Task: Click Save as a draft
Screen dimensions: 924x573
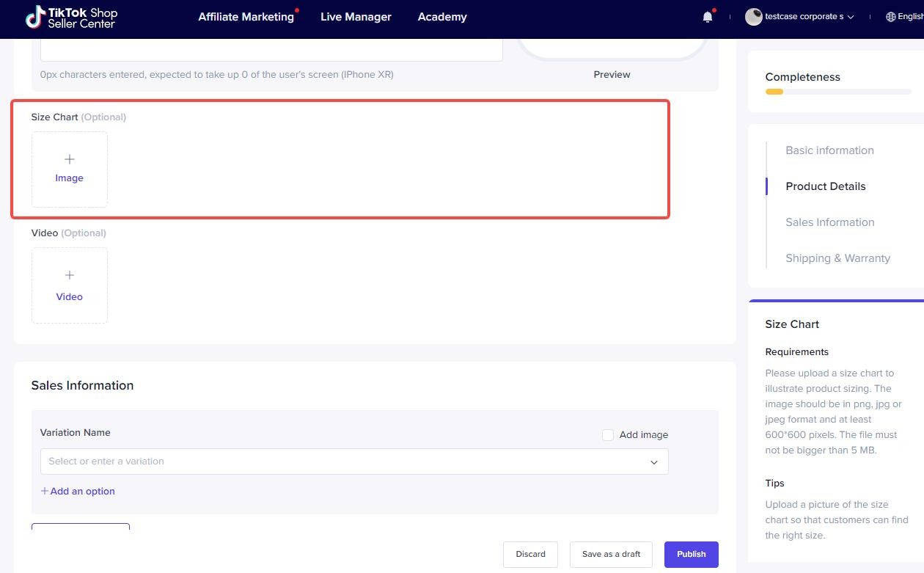Action: coord(611,554)
